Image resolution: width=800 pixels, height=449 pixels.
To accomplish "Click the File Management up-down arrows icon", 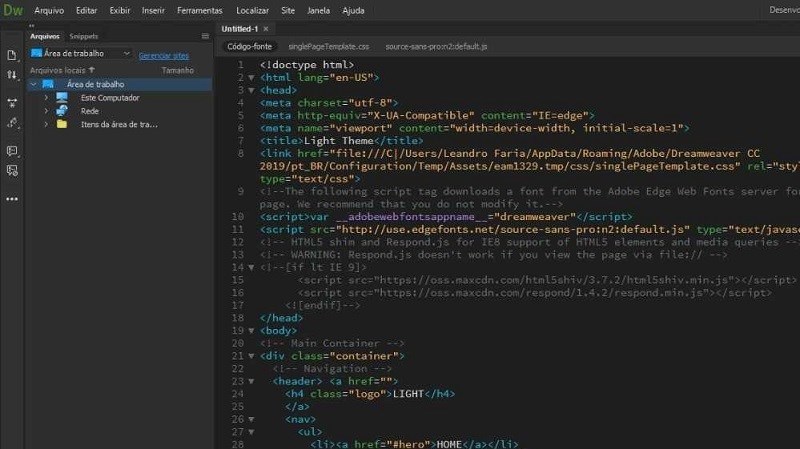I will click(x=12, y=76).
